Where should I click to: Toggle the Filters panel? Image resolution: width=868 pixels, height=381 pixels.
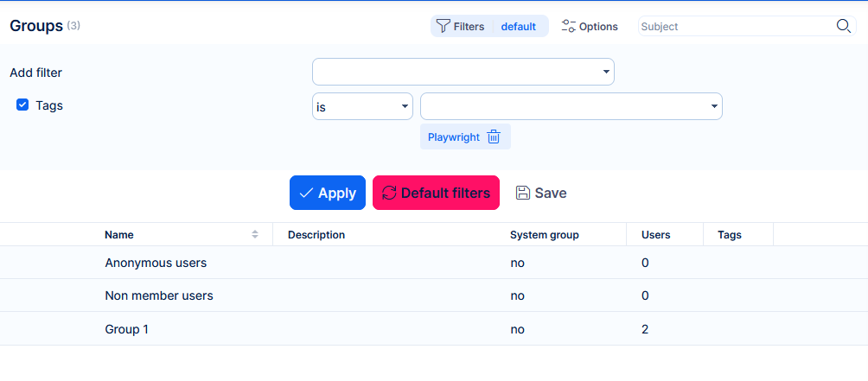(x=461, y=26)
